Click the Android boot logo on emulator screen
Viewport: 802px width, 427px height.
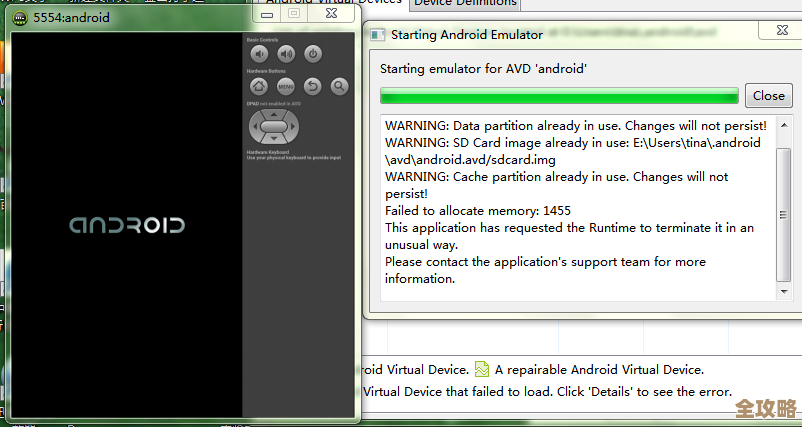127,224
